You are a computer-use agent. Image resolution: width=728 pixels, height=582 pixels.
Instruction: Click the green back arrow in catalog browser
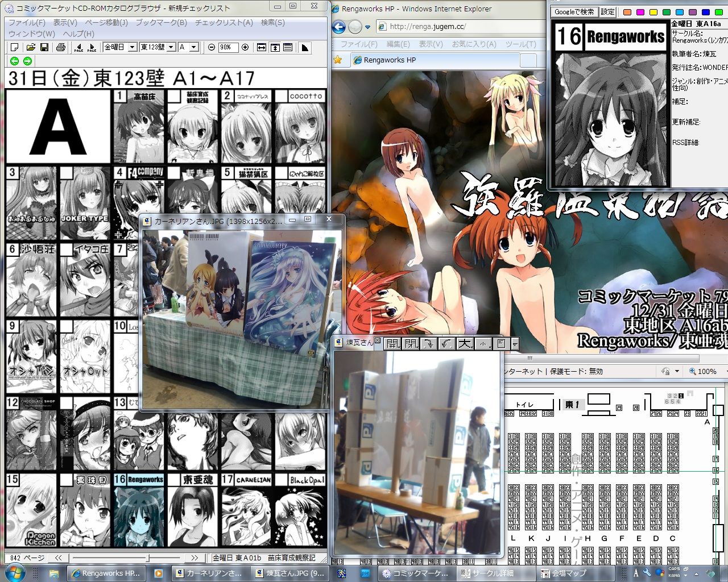click(x=15, y=61)
